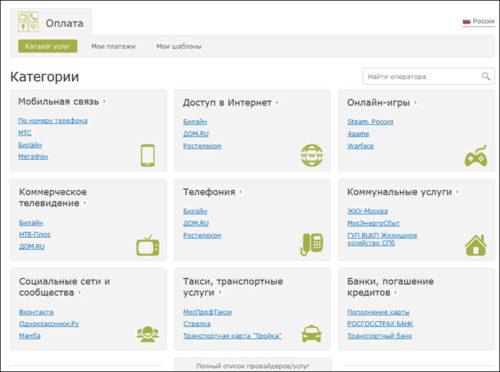Switch to Мои шаблоны tab

(x=179, y=46)
